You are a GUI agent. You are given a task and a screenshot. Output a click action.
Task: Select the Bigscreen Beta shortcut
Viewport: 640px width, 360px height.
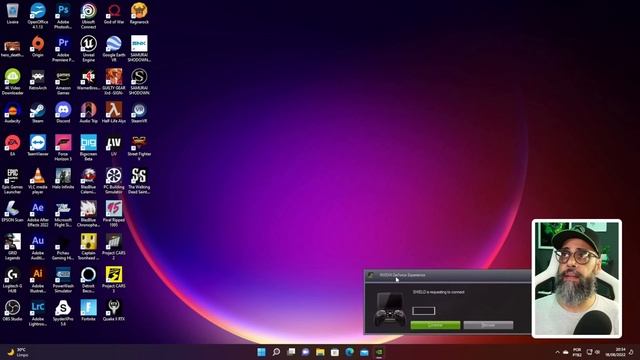click(89, 148)
